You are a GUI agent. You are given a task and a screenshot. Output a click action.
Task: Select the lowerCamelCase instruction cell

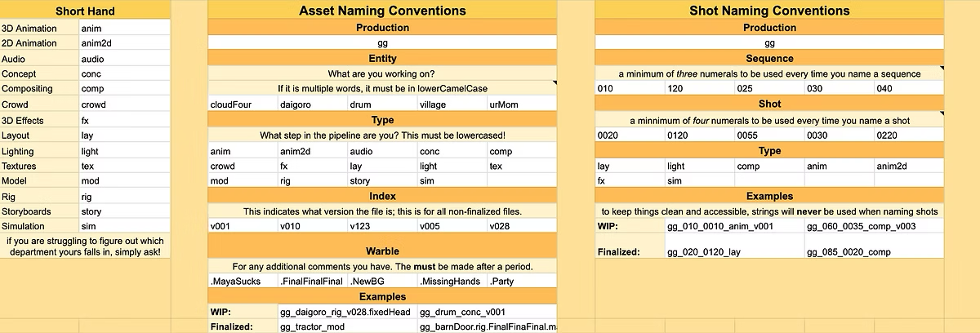coord(382,88)
